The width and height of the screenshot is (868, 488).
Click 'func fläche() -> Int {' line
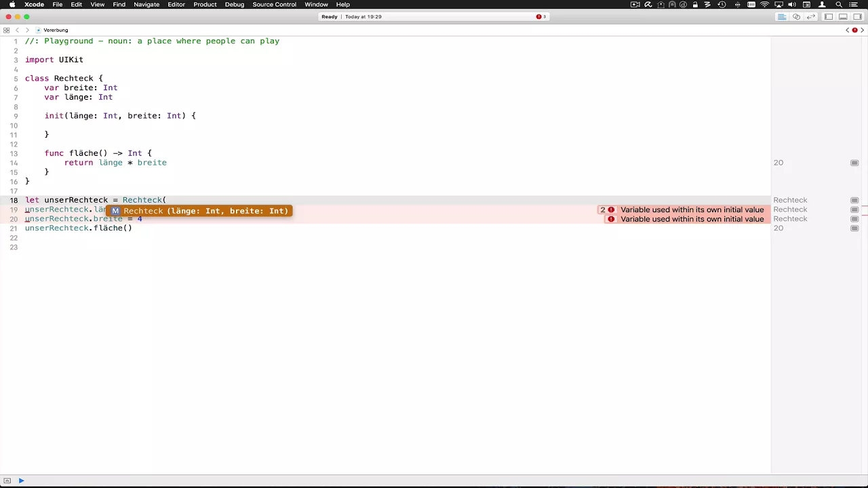pyautogui.click(x=98, y=153)
